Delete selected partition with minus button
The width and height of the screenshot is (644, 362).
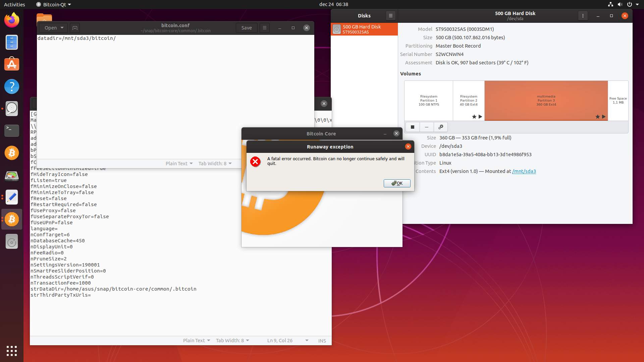coord(426,127)
